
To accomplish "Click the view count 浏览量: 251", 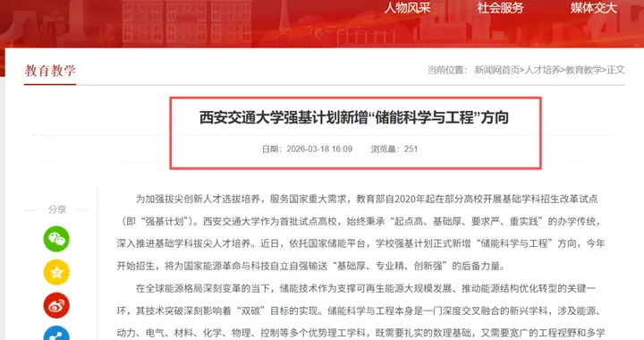I will [x=394, y=149].
